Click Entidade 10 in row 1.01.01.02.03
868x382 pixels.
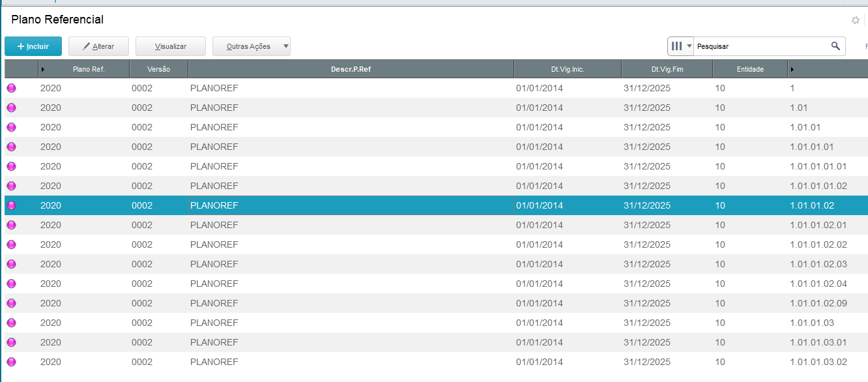720,264
